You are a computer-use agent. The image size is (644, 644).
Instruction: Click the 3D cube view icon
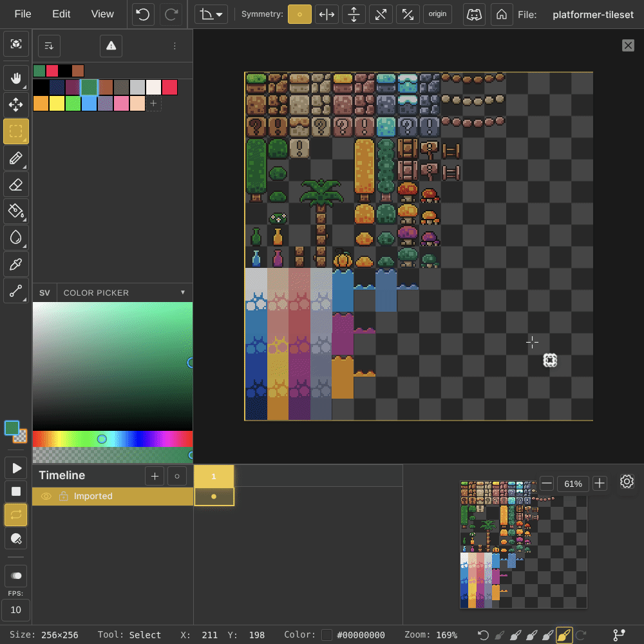(16, 44)
